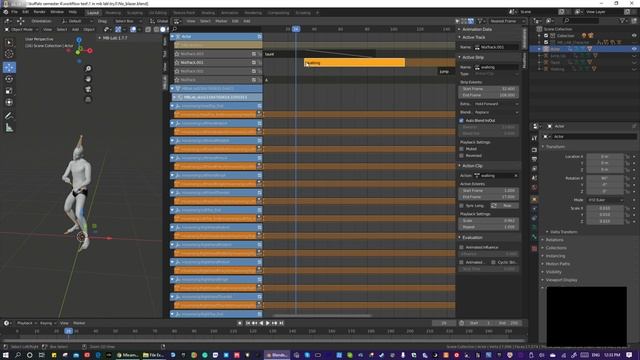The width and height of the screenshot is (640, 360).
Task: Select the Scale tool in viewport toolbar
Action: 9,91
